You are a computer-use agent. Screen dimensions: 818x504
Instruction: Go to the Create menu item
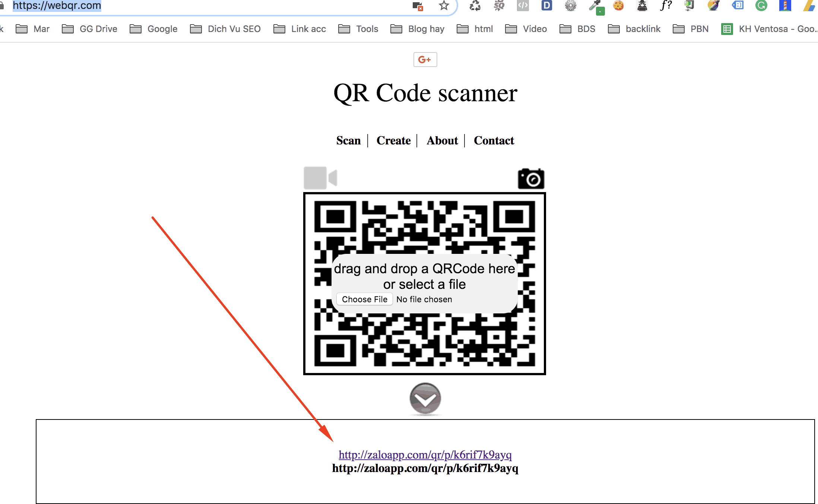pyautogui.click(x=393, y=140)
